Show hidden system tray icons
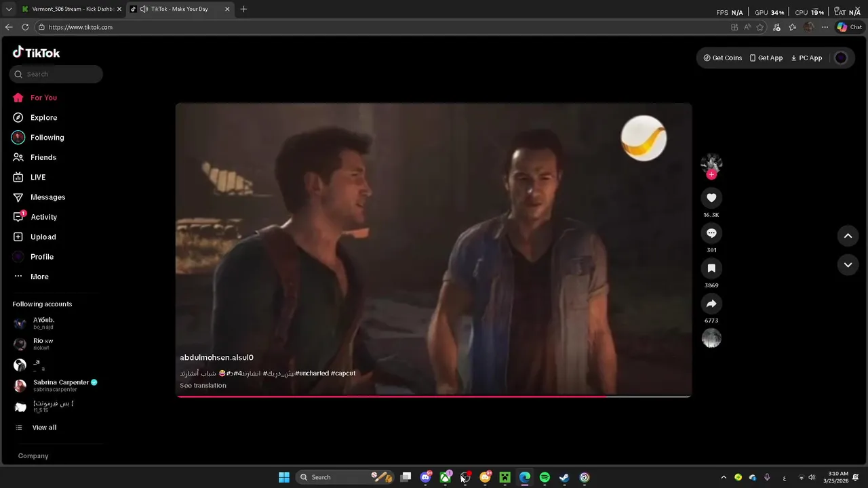This screenshot has width=868, height=488. pyautogui.click(x=724, y=477)
